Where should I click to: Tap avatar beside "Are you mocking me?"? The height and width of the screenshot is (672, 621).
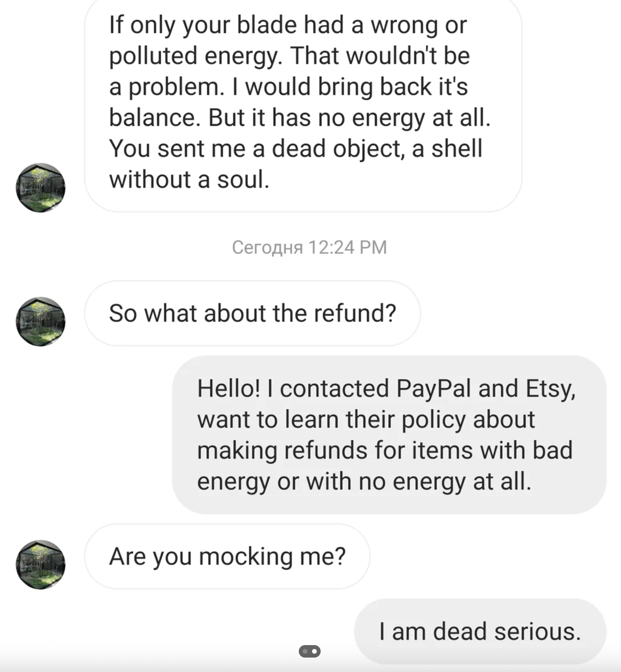click(41, 564)
